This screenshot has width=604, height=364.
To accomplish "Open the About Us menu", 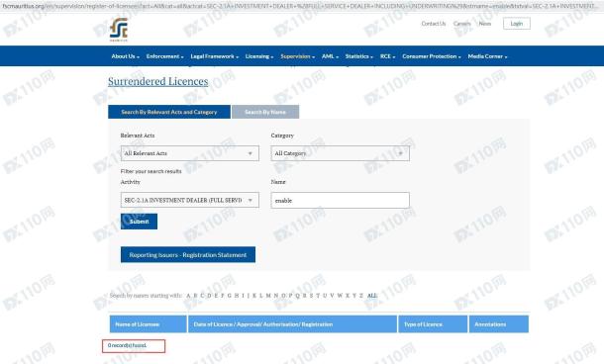I will pos(125,56).
